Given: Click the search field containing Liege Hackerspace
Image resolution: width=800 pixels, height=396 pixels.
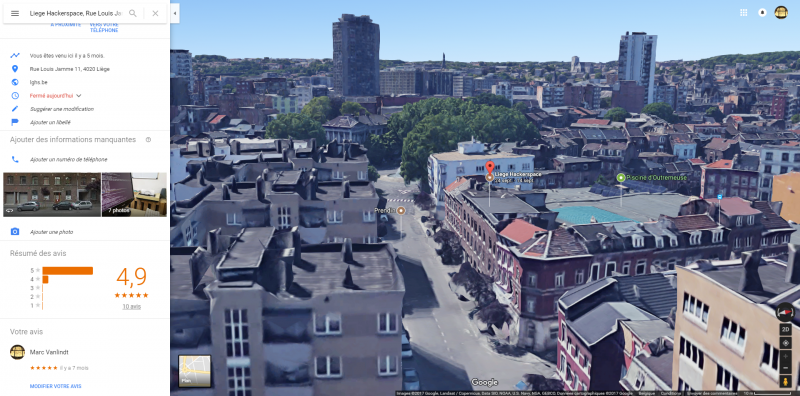Looking at the screenshot, I should 76,13.
